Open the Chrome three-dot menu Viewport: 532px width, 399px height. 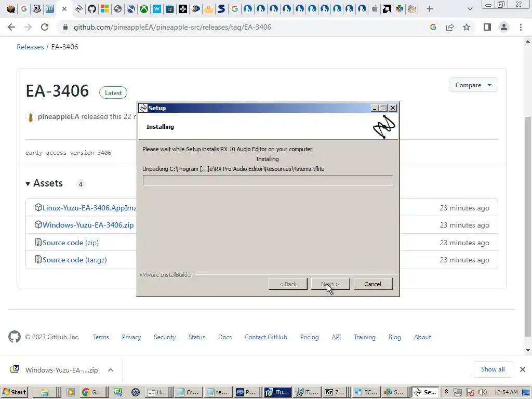pyautogui.click(x=521, y=27)
